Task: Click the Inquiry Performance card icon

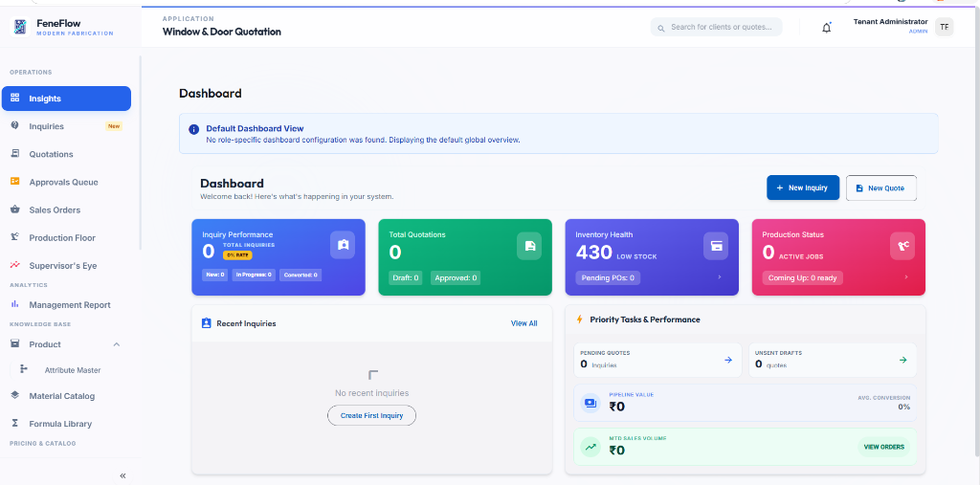Action: 343,245
